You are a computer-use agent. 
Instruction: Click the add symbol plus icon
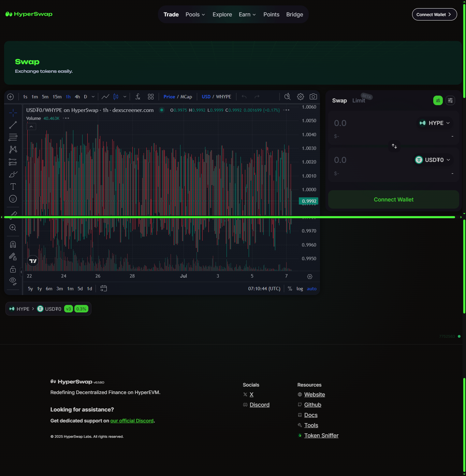pyautogui.click(x=11, y=97)
